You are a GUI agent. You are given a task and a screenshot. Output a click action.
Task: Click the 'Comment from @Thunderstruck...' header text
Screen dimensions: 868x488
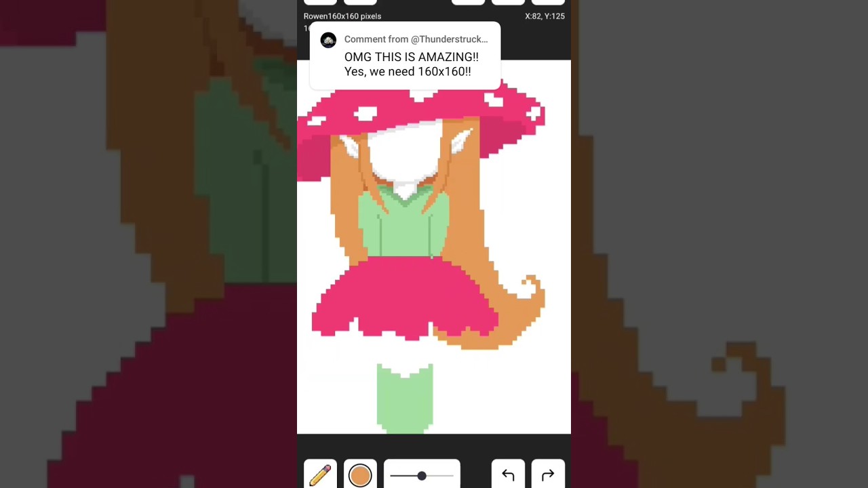click(x=416, y=39)
